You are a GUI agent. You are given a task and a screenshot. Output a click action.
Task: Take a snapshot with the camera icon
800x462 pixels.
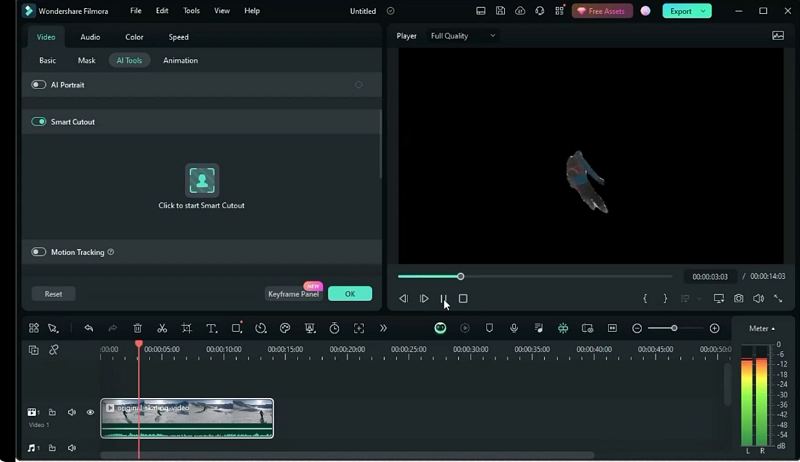tap(738, 298)
